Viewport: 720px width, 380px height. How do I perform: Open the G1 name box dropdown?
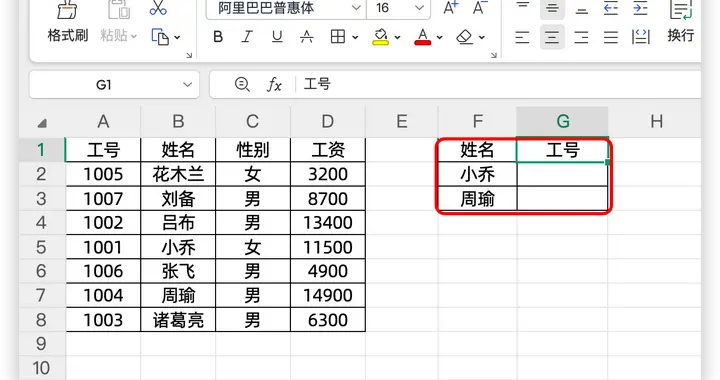(x=187, y=84)
